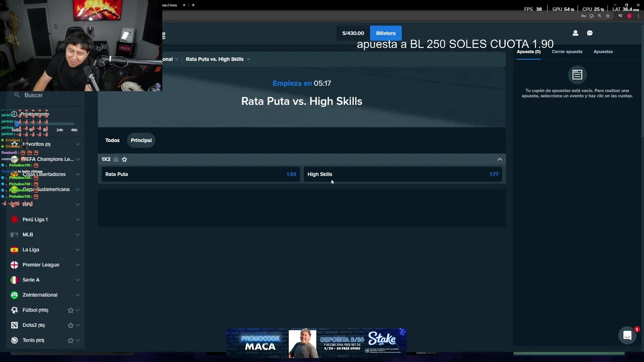Click the Stake PROMOCODE MACA banner

[x=316, y=343]
